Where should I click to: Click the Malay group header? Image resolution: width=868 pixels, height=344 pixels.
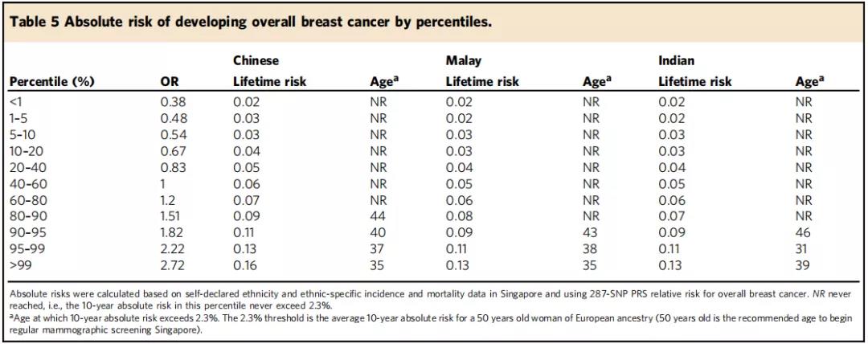click(464, 60)
